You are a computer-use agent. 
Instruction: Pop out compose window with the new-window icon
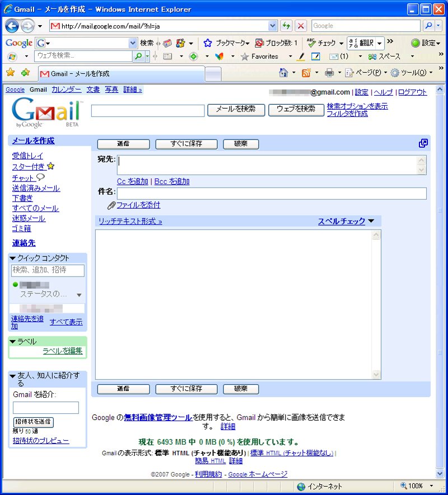click(x=423, y=143)
